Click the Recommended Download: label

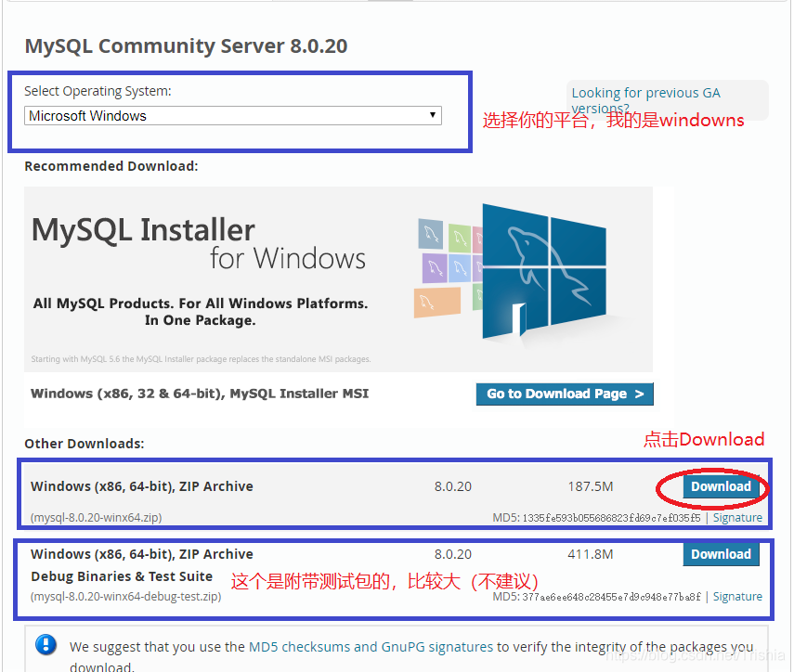coord(111,166)
